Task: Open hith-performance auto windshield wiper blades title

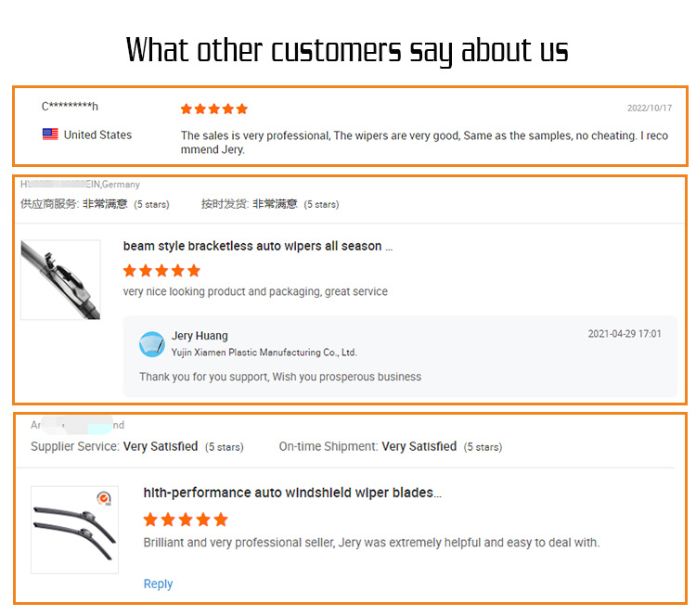Action: click(292, 493)
